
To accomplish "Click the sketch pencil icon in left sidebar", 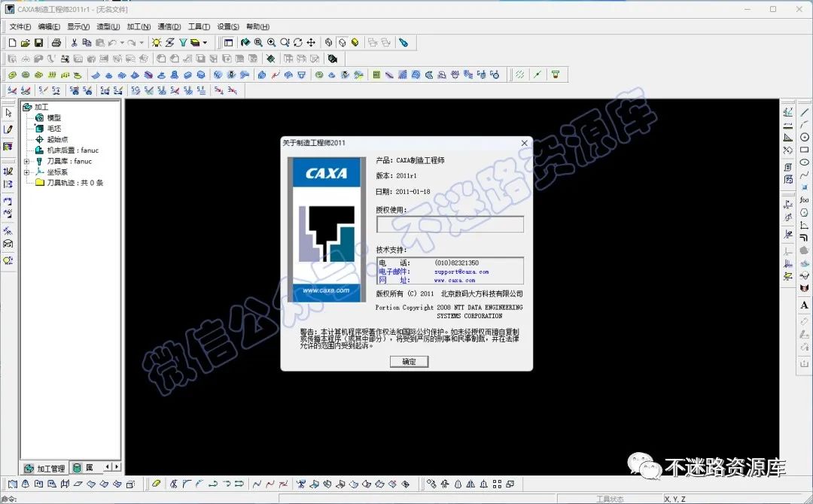I will click(8, 129).
